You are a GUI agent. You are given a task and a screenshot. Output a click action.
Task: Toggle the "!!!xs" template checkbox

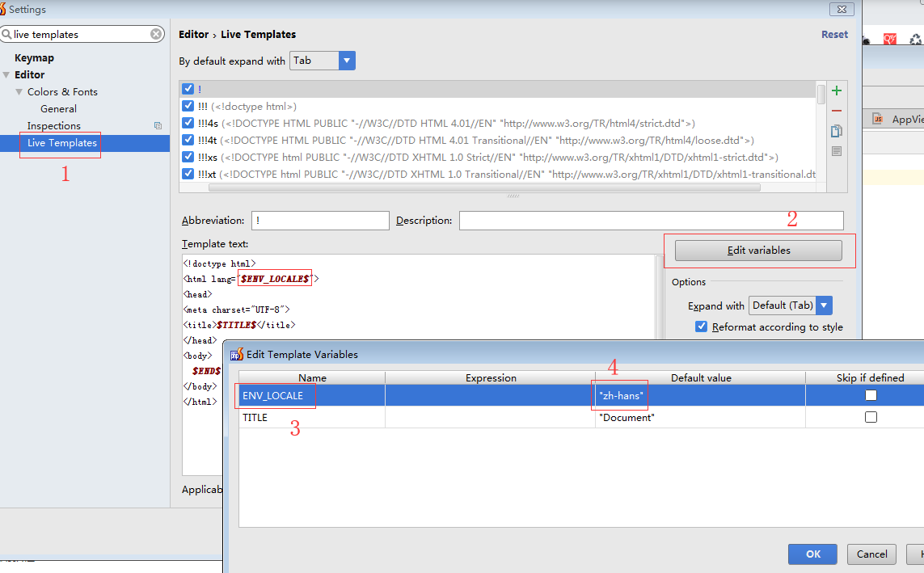coord(188,158)
